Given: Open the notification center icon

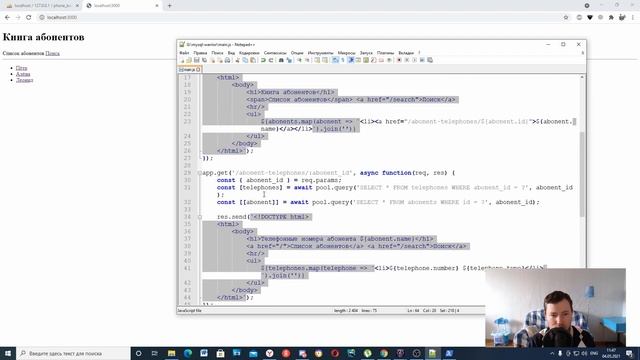Looking at the screenshot, I should click(x=629, y=353).
